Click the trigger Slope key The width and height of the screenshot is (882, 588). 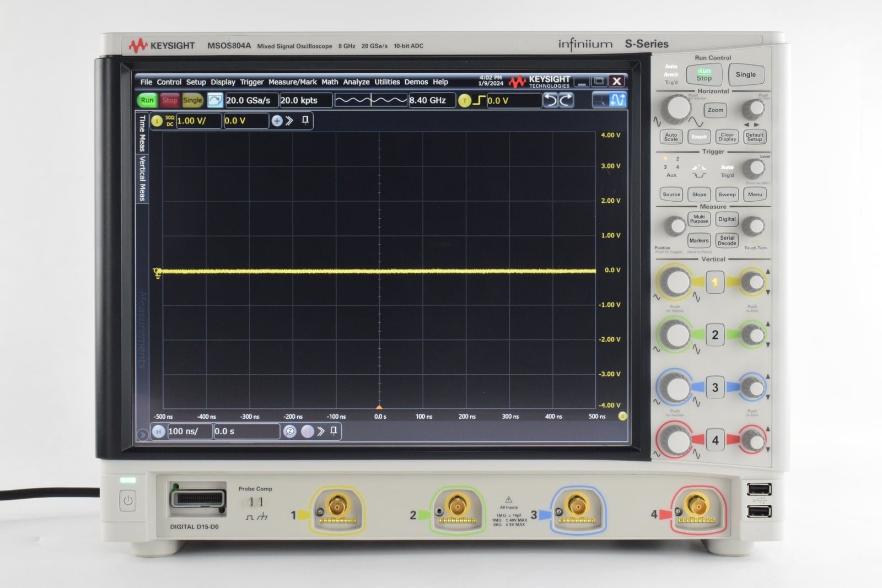point(699,195)
